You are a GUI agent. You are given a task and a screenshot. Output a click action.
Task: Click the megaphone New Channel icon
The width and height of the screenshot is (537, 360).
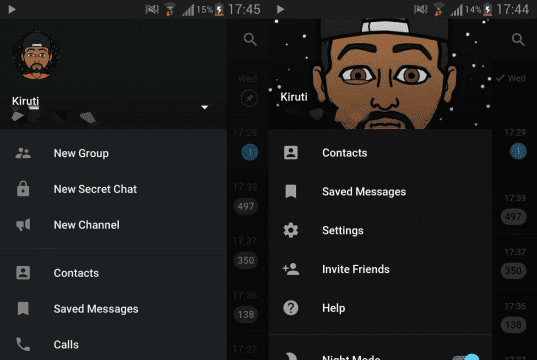point(23,225)
